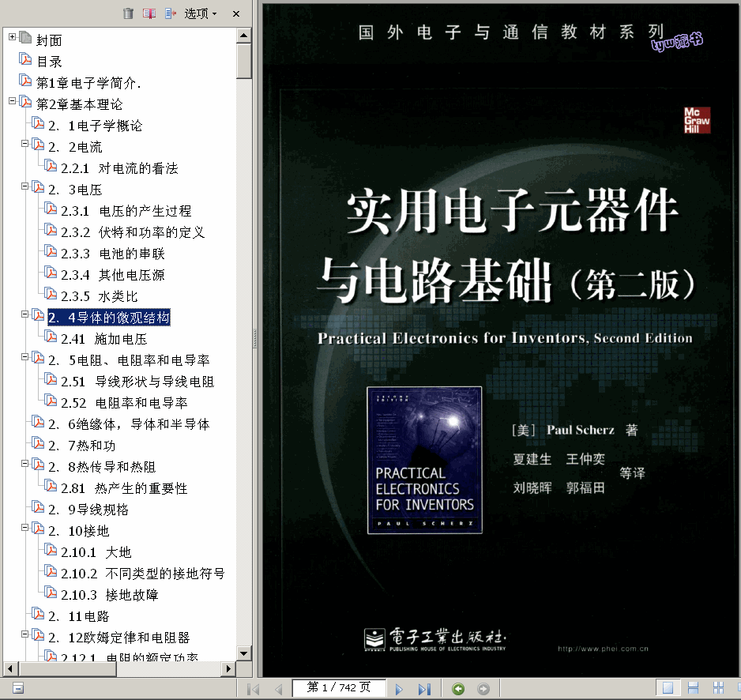The height and width of the screenshot is (700, 741).
Task: Collapse the 2、5电阻、电阻率和电导率 bookmark
Action: [x=25, y=357]
